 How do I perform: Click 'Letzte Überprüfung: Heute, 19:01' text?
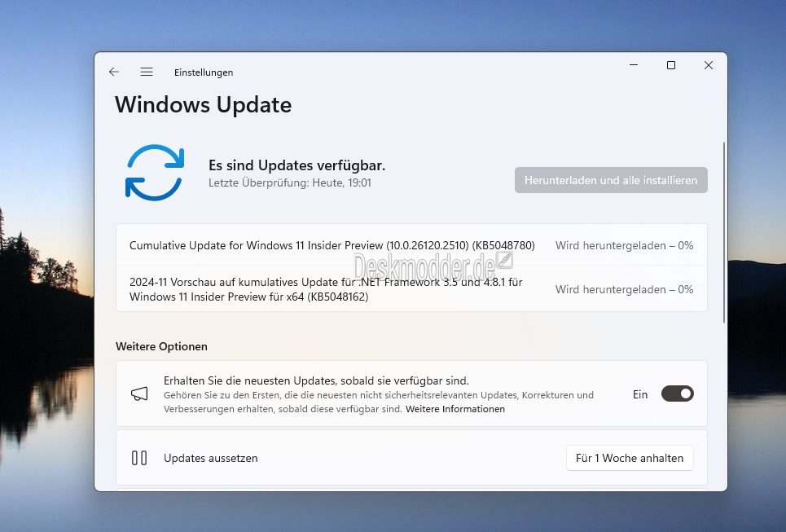click(290, 182)
